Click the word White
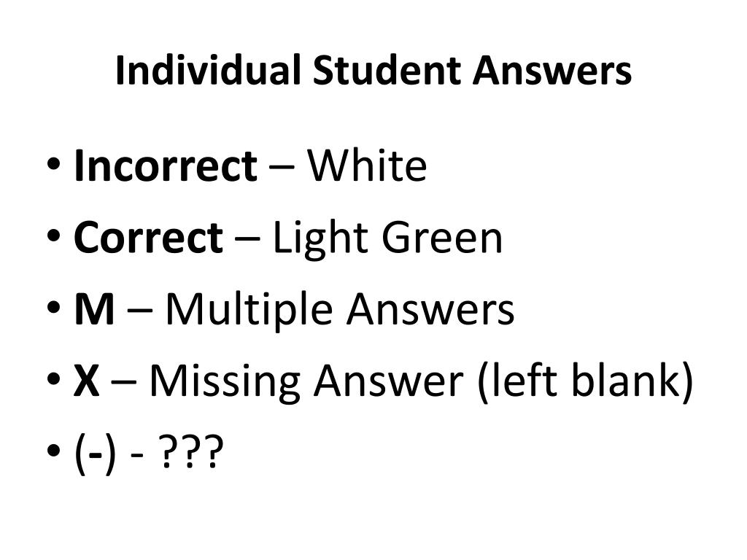Viewport: 747px width, 560px height. (x=366, y=166)
